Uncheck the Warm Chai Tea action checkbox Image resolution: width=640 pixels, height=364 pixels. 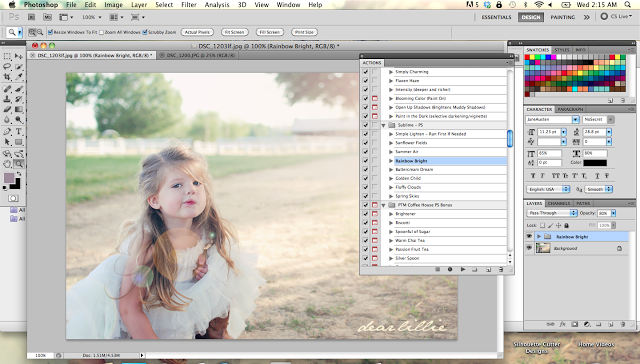pyautogui.click(x=365, y=240)
